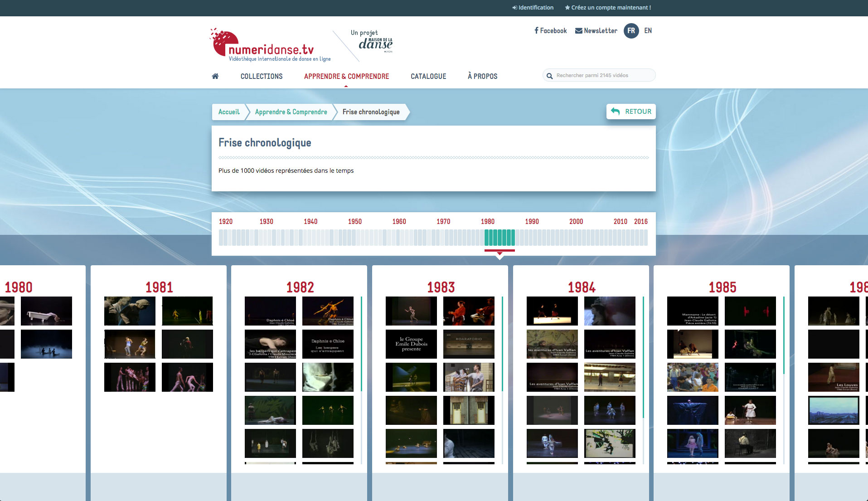The height and width of the screenshot is (501, 868).
Task: Open the bathtub video thumbnail in 1980
Action: [x=46, y=311]
